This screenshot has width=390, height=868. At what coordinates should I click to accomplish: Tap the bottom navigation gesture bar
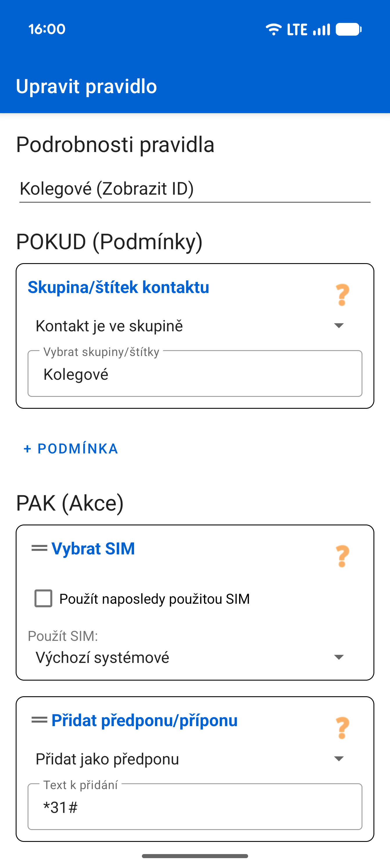(x=195, y=856)
